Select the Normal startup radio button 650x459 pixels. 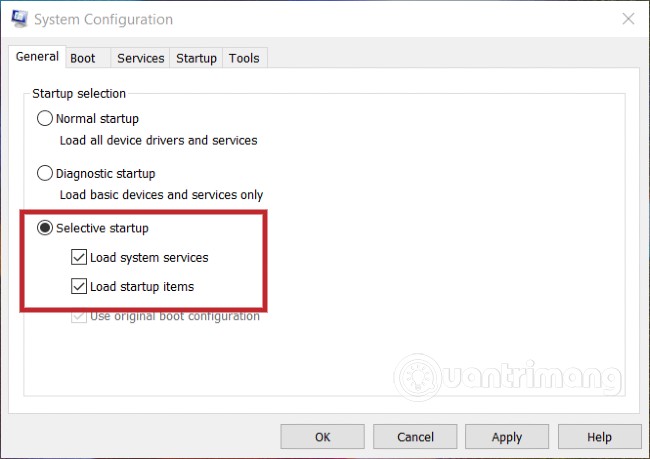pos(45,119)
